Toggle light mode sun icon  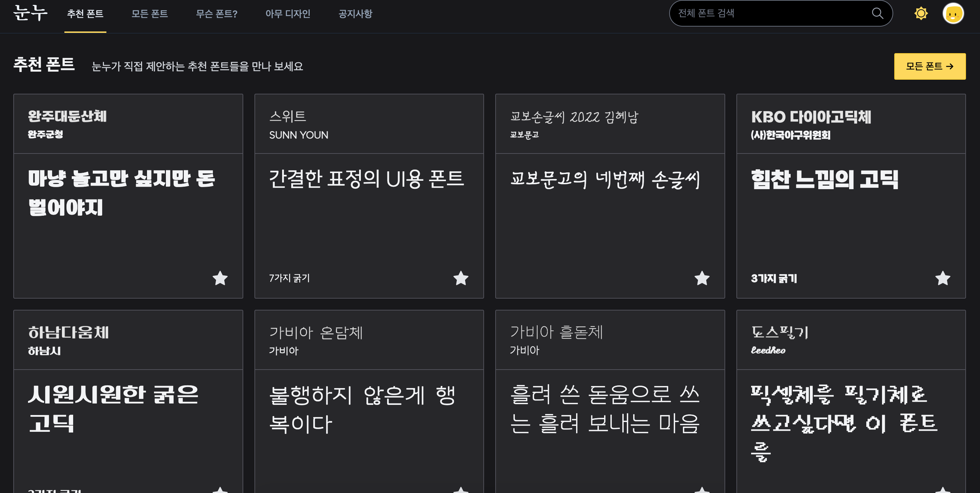[x=920, y=13]
